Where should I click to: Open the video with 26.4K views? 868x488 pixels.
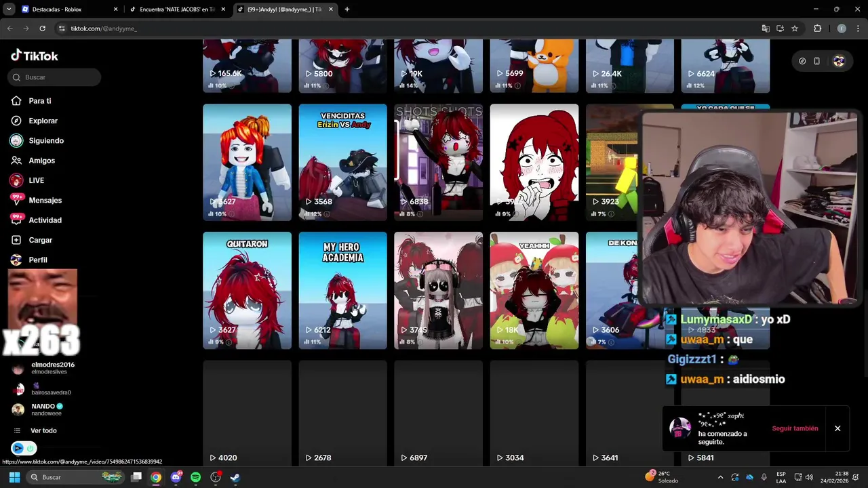629,66
